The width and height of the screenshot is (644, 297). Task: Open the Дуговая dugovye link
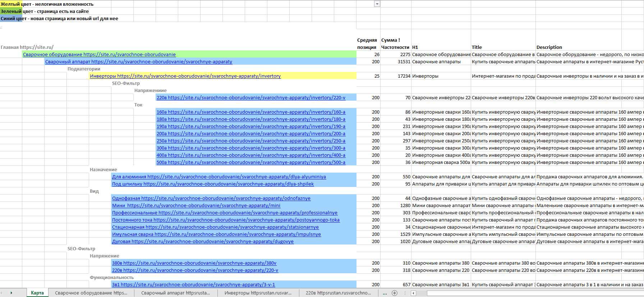pos(203,242)
